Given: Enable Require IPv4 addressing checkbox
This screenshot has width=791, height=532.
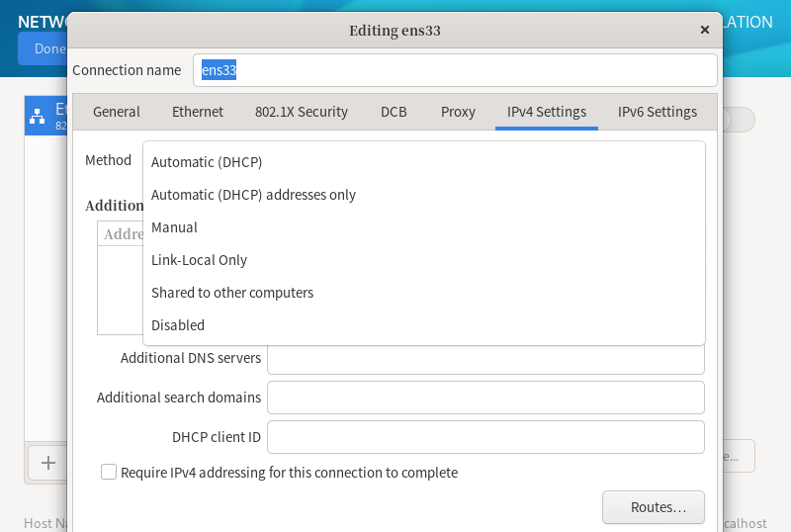Looking at the screenshot, I should 109,473.
